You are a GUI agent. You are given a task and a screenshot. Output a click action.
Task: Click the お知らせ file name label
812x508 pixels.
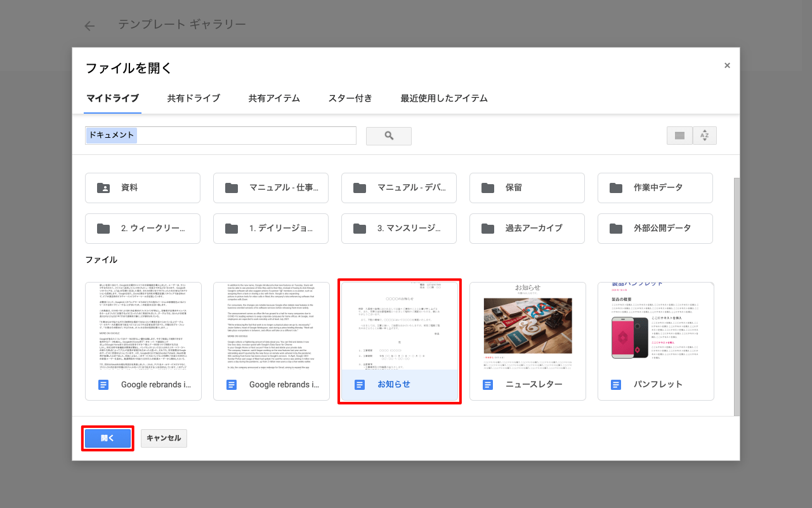point(394,385)
